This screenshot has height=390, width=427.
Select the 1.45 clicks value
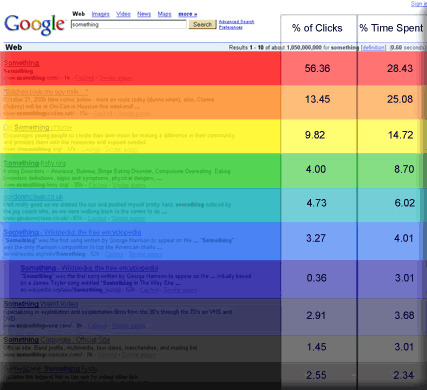(x=316, y=347)
